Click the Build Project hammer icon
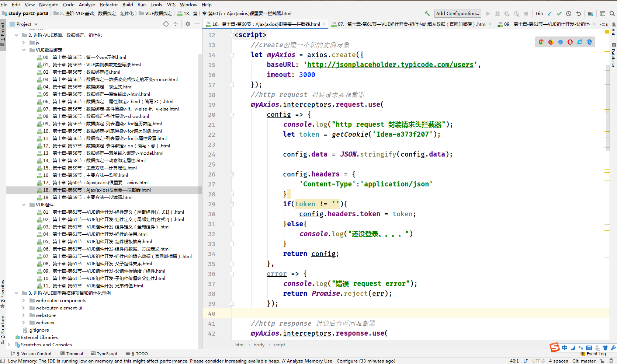The width and height of the screenshot is (617, 364). tap(427, 14)
